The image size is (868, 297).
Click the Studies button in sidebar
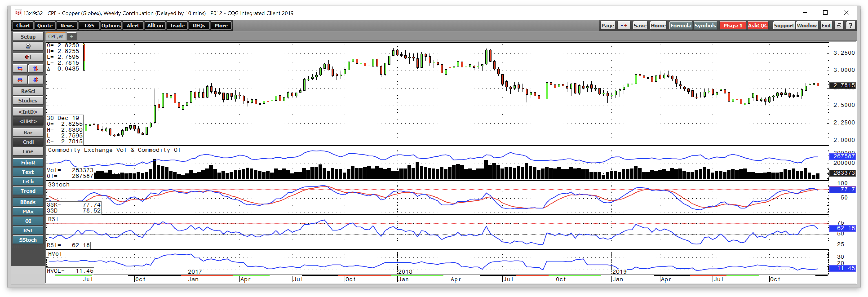click(x=28, y=100)
